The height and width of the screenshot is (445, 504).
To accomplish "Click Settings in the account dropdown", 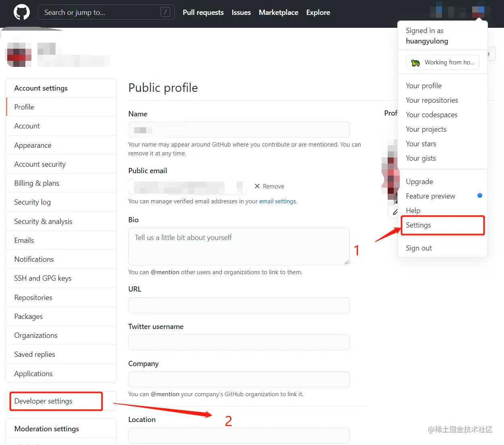I will pos(418,225).
